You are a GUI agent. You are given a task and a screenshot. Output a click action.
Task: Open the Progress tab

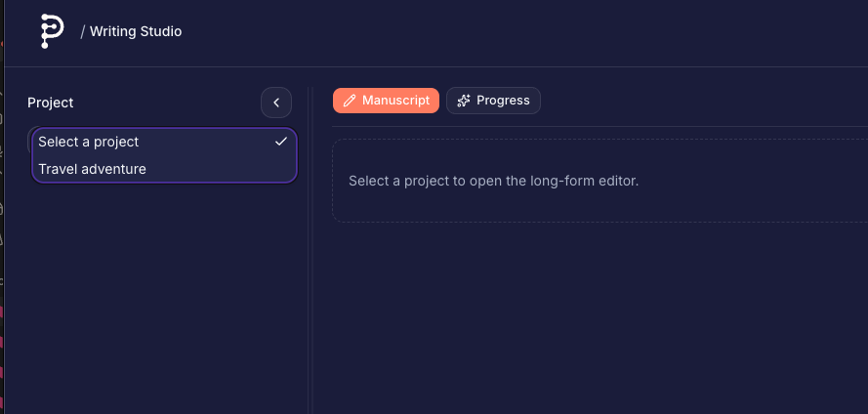pyautogui.click(x=493, y=101)
